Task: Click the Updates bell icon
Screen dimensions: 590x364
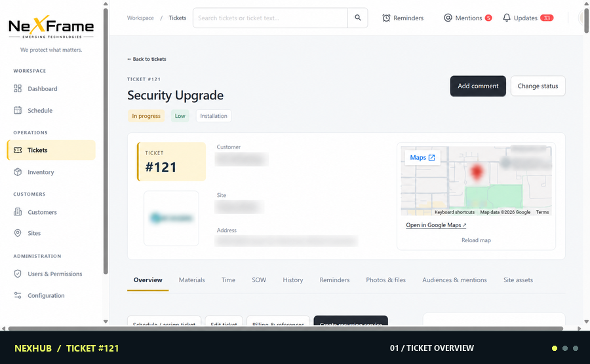Action: tap(507, 18)
